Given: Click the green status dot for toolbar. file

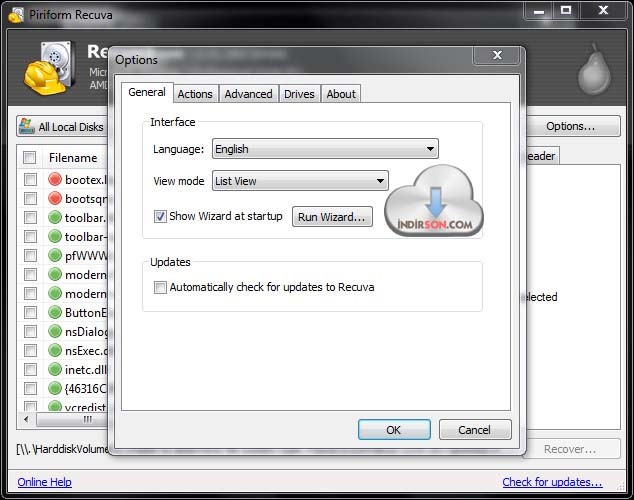Looking at the screenshot, I should click(55, 217).
